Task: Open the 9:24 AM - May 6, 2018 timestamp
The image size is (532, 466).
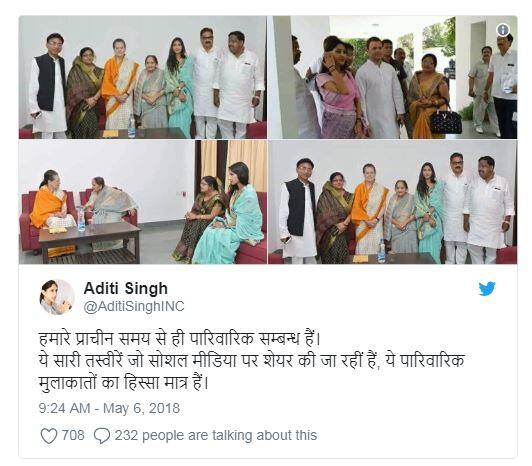Action: 109,408
